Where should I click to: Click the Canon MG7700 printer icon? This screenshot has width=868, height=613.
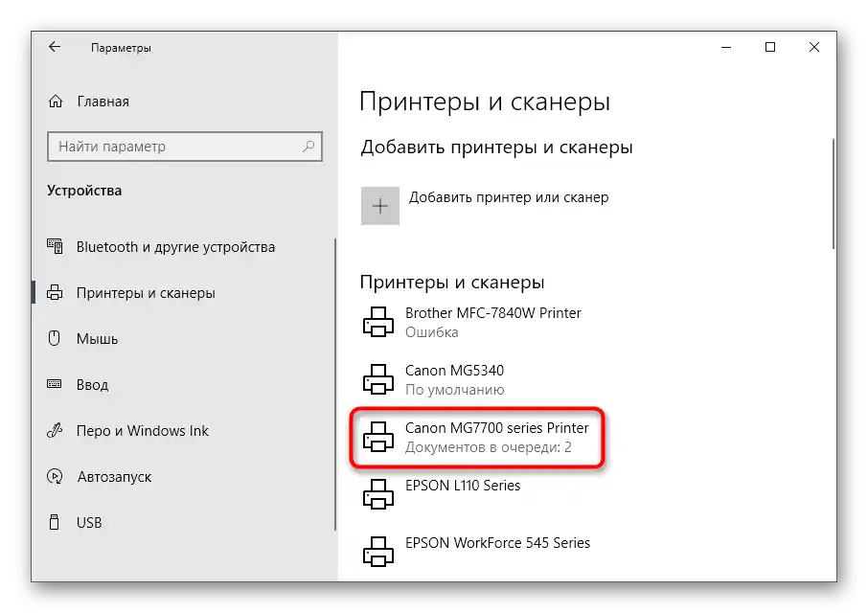tap(378, 437)
